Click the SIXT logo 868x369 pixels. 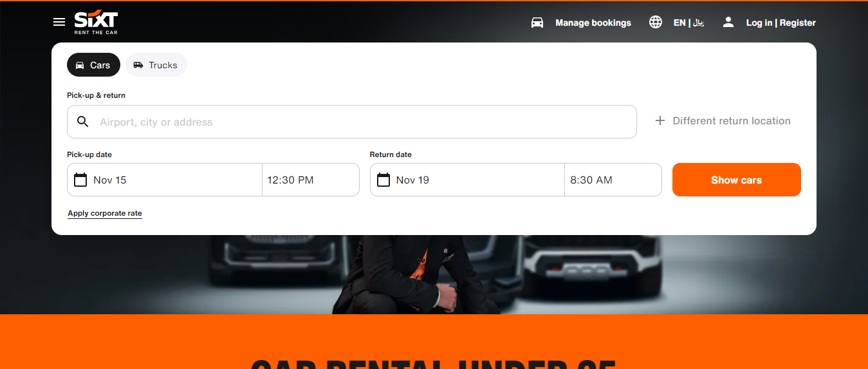(96, 23)
